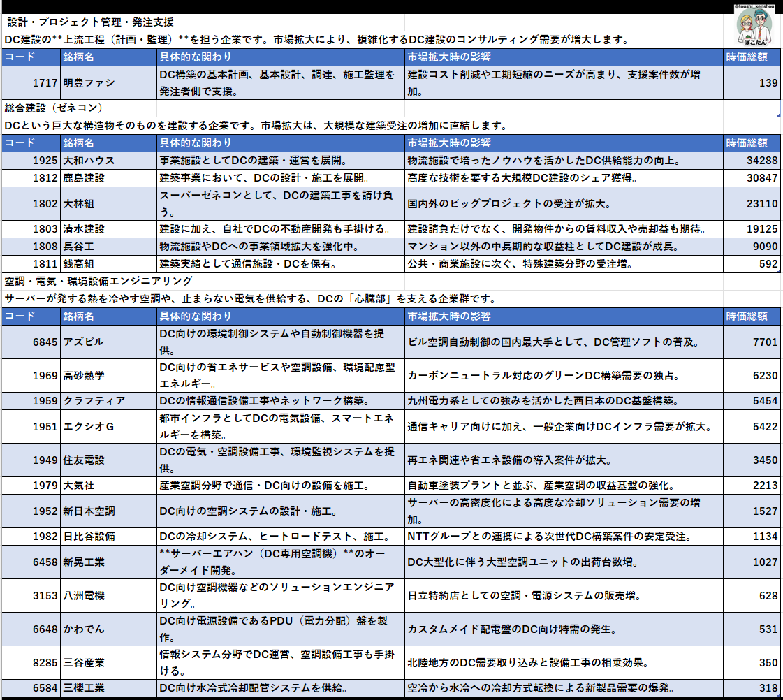
Task: Click the section title 設計・プロジェクト管理・発注支援
Action: 90,22
